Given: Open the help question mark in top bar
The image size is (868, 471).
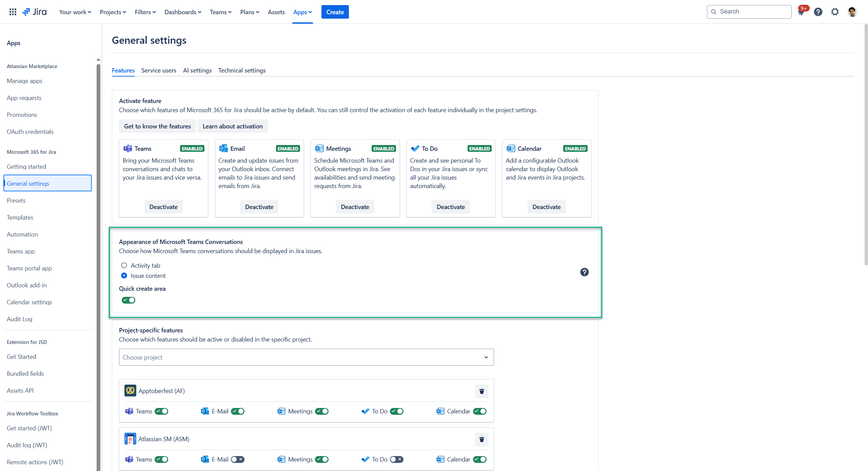Looking at the screenshot, I should (x=818, y=12).
